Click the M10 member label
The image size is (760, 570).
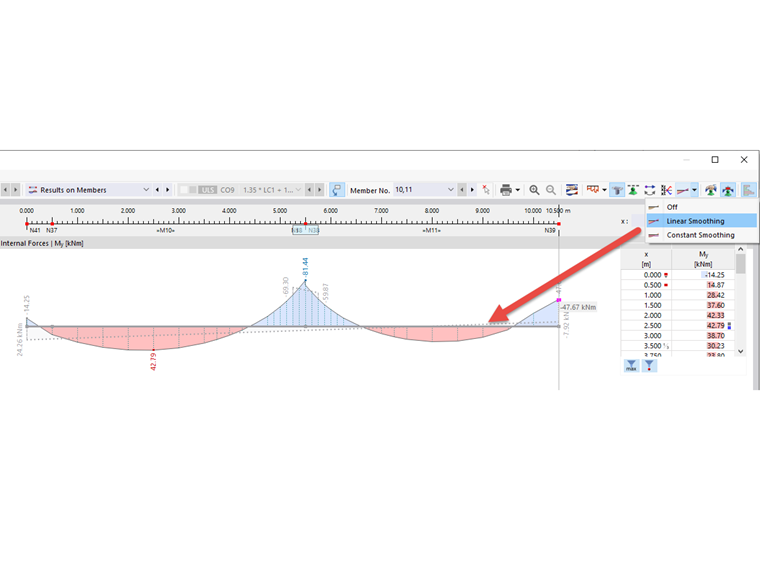click(x=166, y=231)
